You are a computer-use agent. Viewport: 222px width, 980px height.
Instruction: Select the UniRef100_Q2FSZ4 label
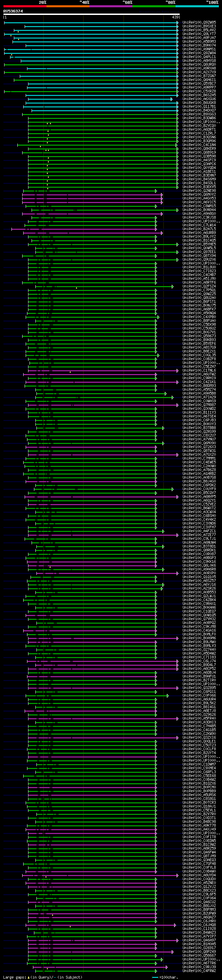[x=199, y=286]
